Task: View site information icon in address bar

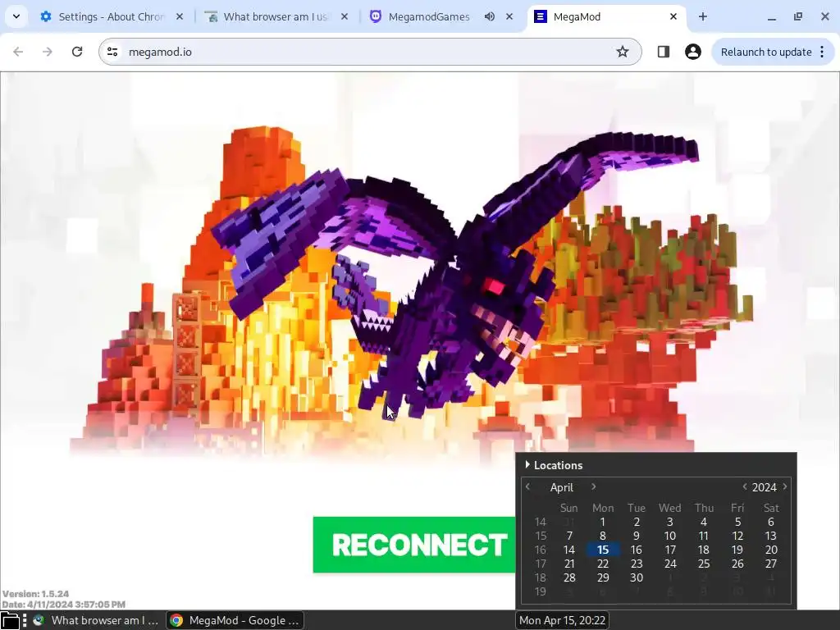Action: click(x=112, y=52)
